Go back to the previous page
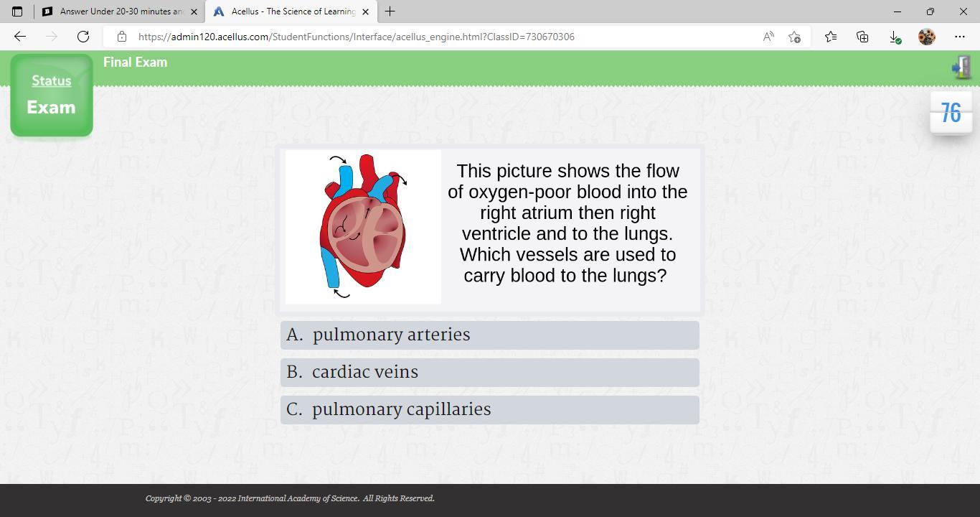 coord(20,37)
